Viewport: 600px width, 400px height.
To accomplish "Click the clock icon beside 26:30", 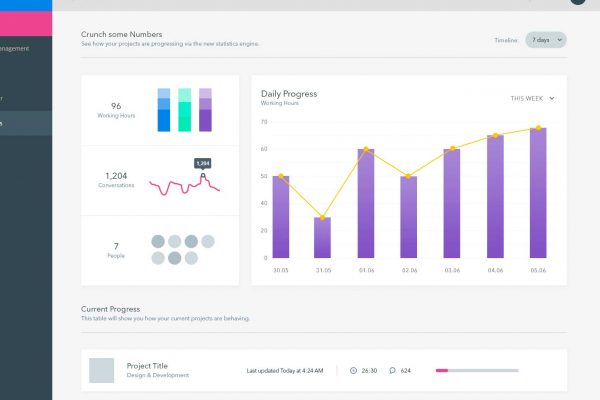I will pyautogui.click(x=353, y=371).
